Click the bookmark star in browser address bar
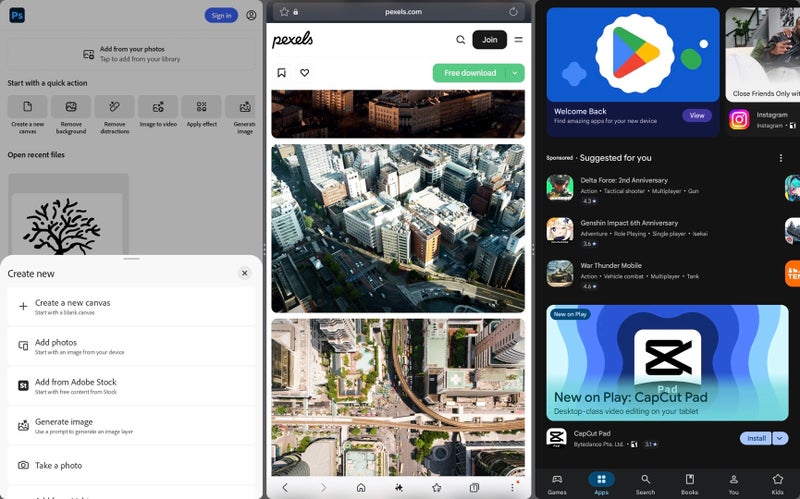The width and height of the screenshot is (800, 499). tap(284, 12)
